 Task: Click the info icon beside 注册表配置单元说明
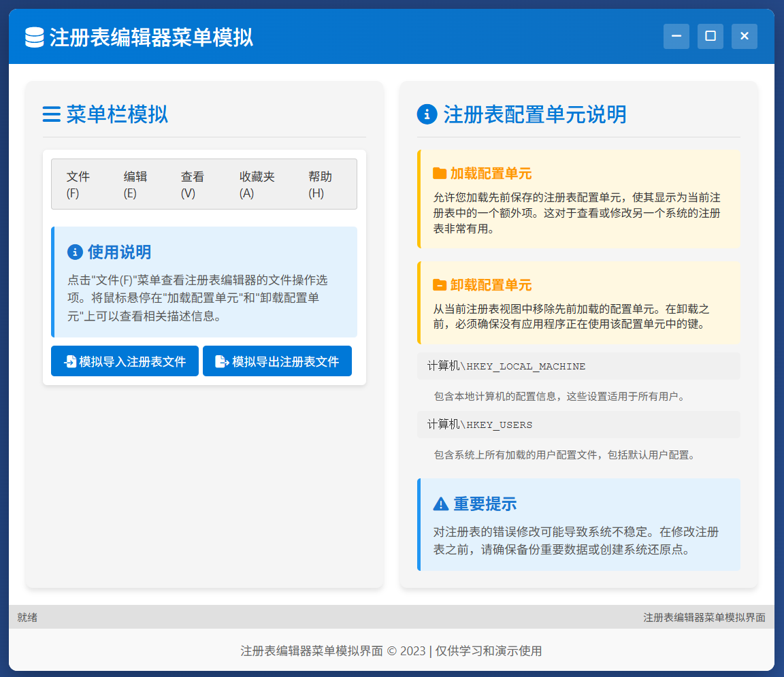pos(427,114)
